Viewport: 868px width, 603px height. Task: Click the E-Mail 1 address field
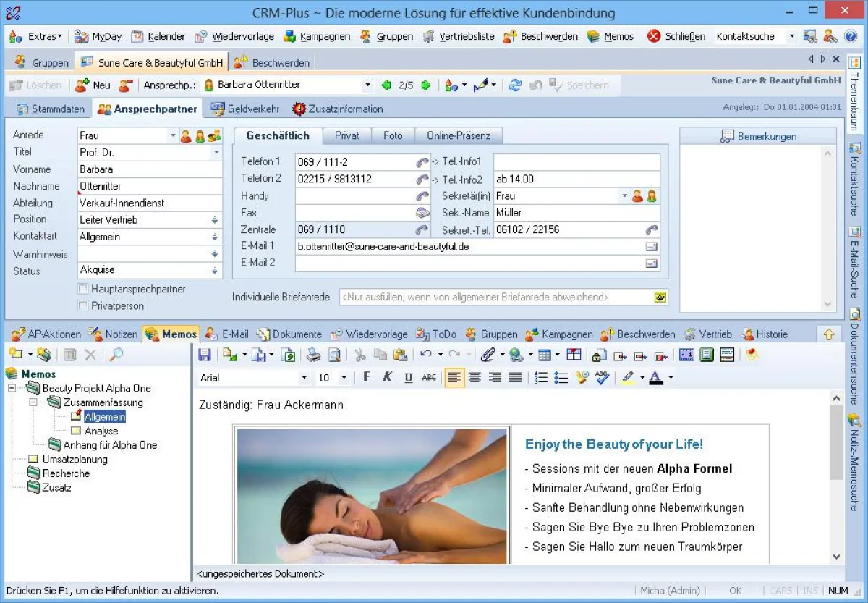[434, 245]
